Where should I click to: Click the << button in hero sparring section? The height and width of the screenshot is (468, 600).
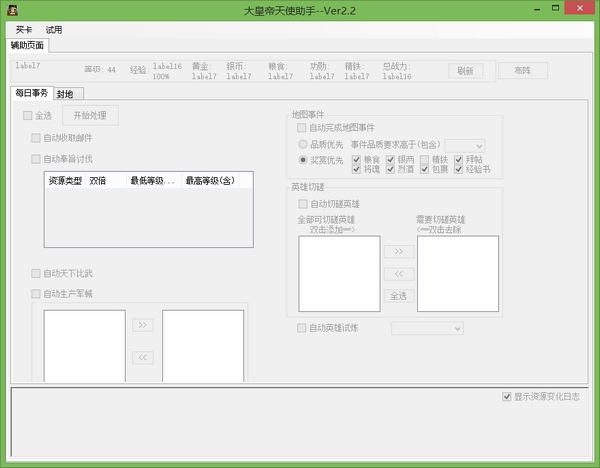tap(398, 273)
